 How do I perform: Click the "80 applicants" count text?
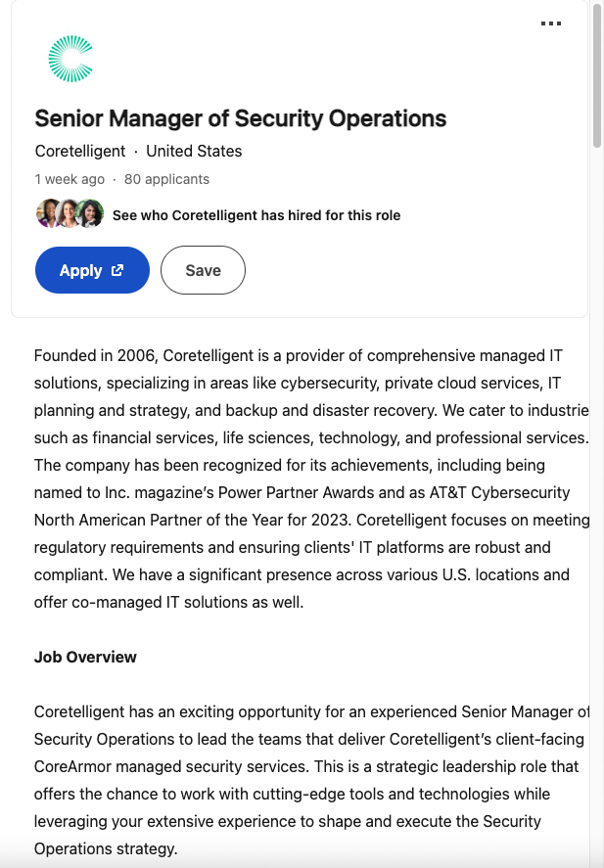coord(166,179)
